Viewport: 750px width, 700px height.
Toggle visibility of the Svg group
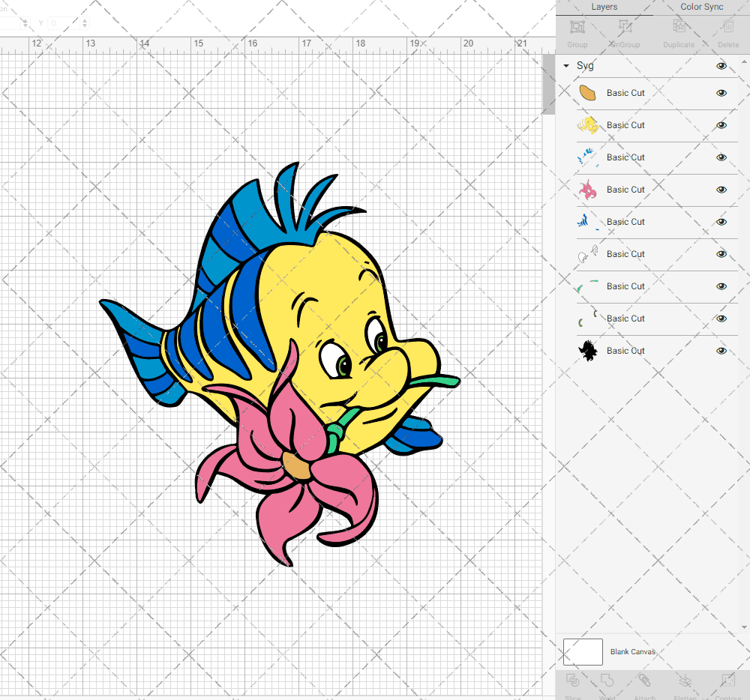pos(721,66)
